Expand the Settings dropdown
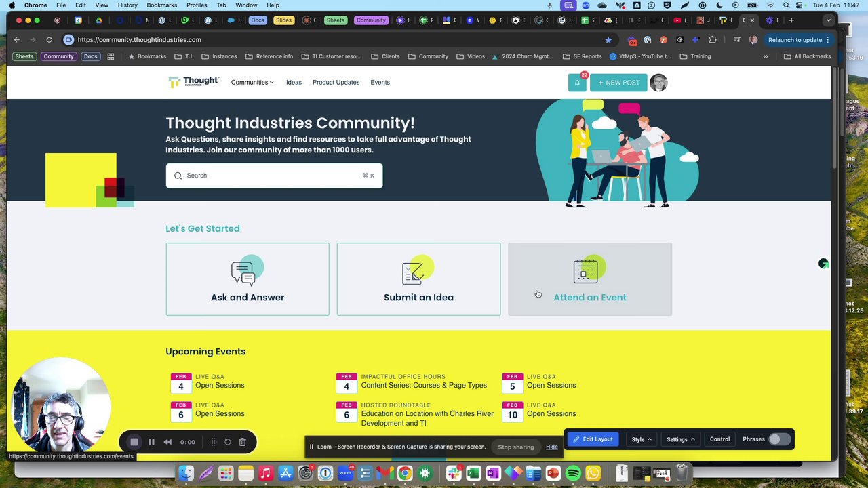This screenshot has height=488, width=868. [680, 439]
